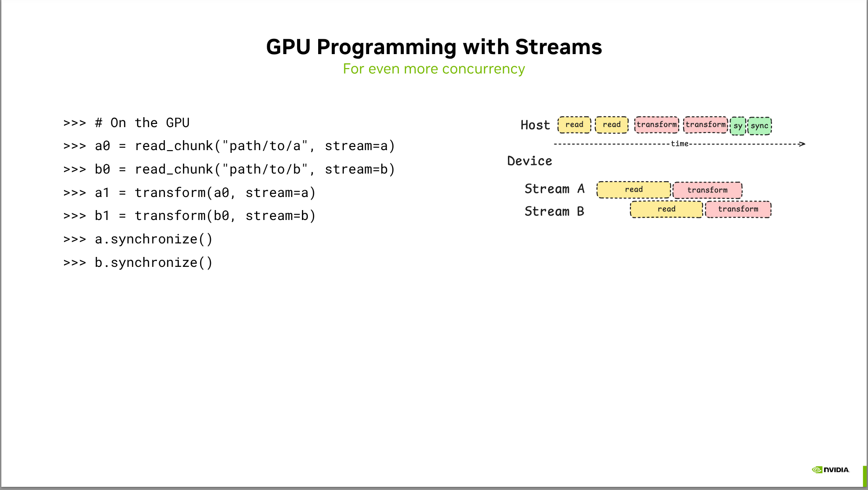
Task: Click the first pink Host transform box
Action: click(657, 125)
